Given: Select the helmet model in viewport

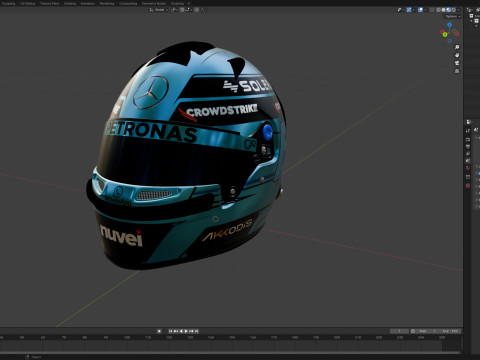Looking at the screenshot, I should coord(187,157).
